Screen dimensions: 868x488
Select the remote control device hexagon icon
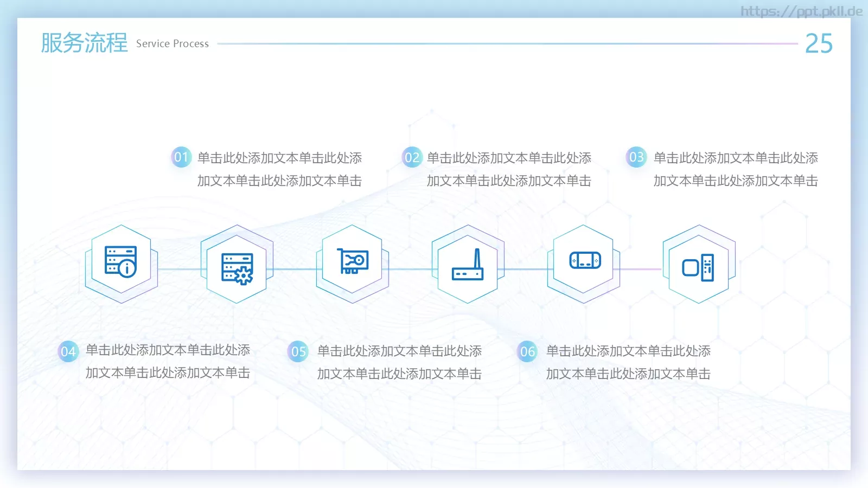[699, 265]
